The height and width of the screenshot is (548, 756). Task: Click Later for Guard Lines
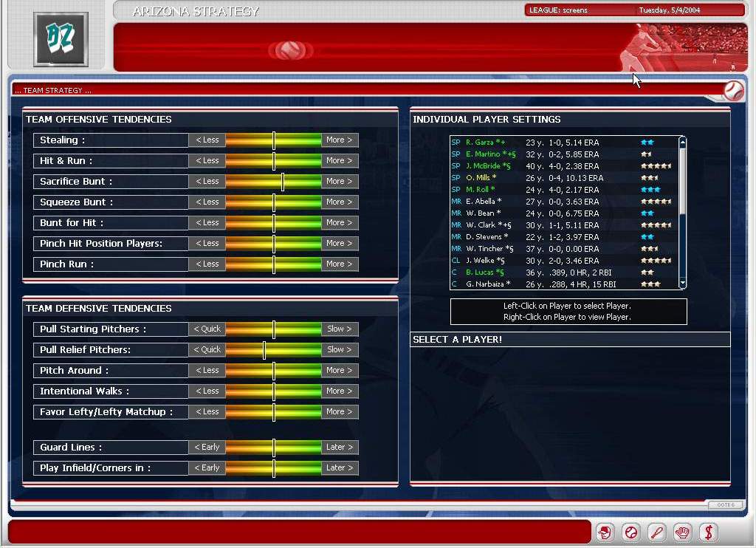coord(340,447)
